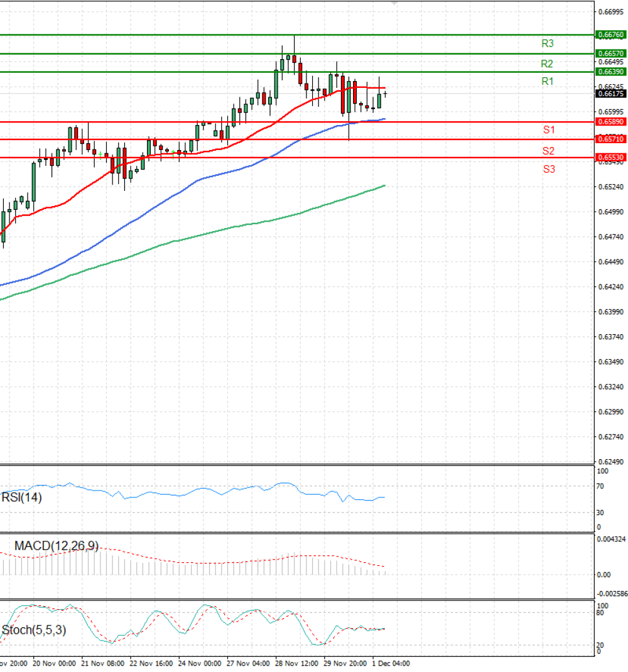628x672 pixels.
Task: Click the 1 Dec 04:00 time label
Action: click(x=391, y=663)
